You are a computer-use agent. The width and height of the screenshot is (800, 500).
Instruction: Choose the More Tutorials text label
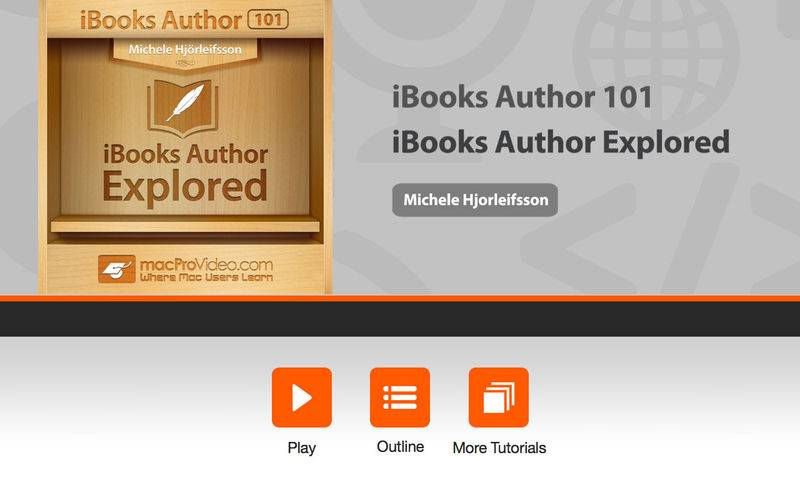499,448
